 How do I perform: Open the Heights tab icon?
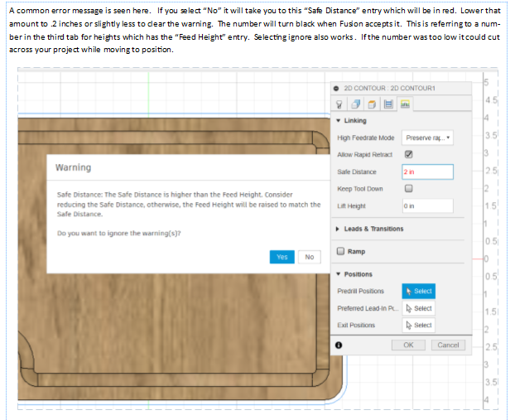[x=372, y=104]
